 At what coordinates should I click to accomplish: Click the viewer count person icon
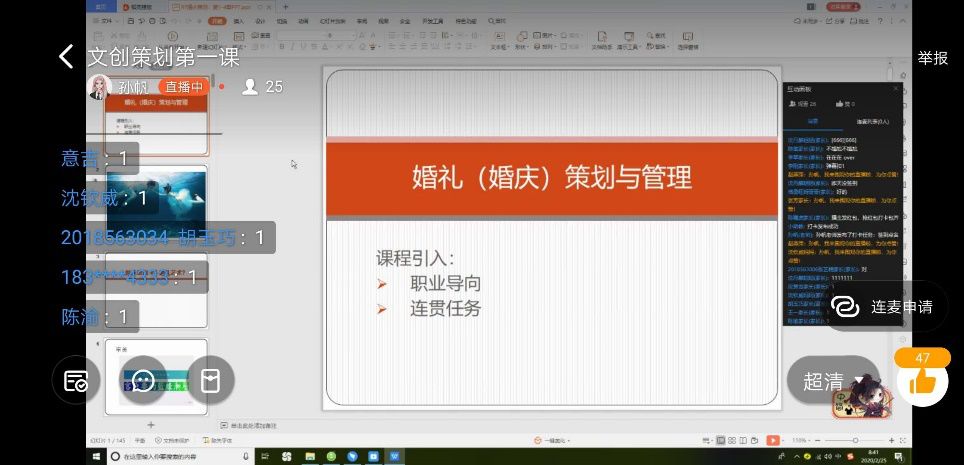click(x=250, y=87)
